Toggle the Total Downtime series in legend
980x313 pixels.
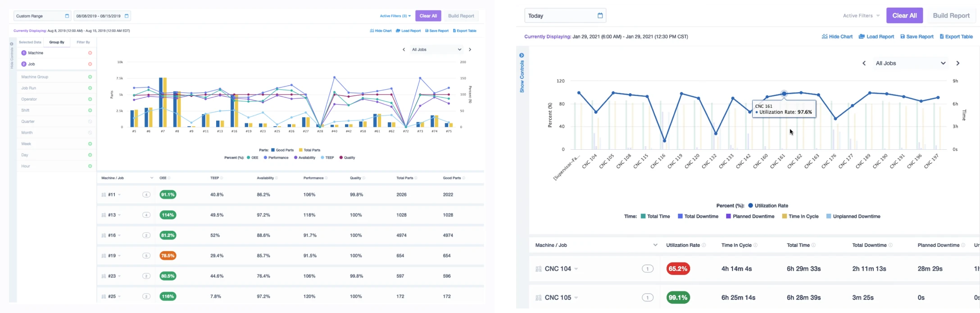point(698,216)
